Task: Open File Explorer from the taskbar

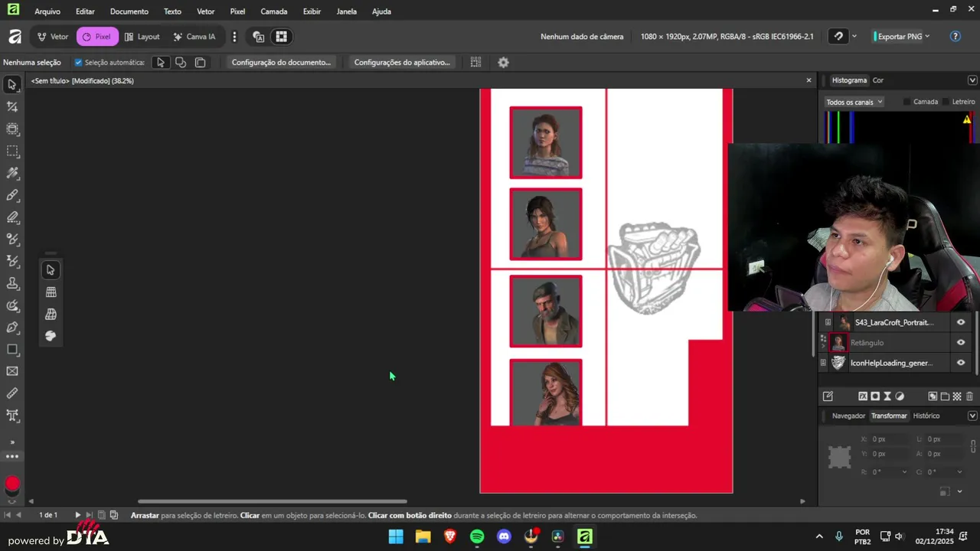Action: pos(423,536)
